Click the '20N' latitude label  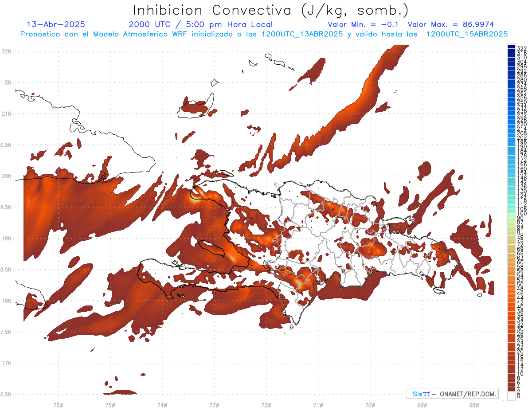pyautogui.click(x=7, y=176)
